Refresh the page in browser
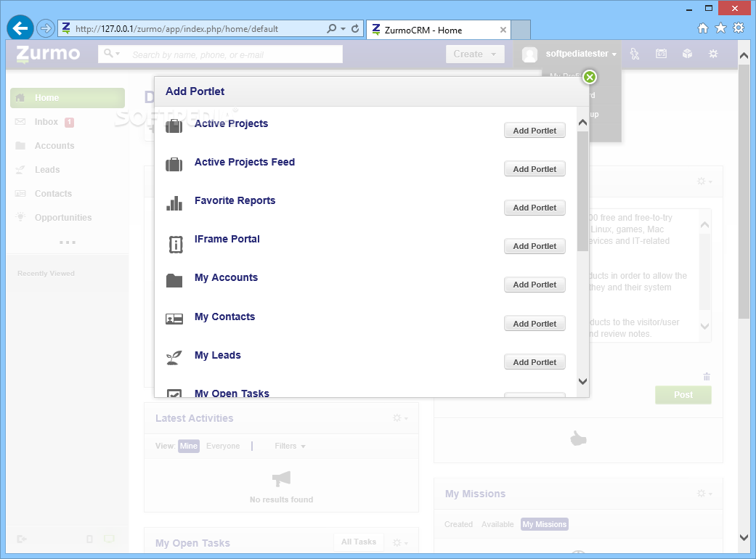This screenshot has width=756, height=559. click(355, 28)
